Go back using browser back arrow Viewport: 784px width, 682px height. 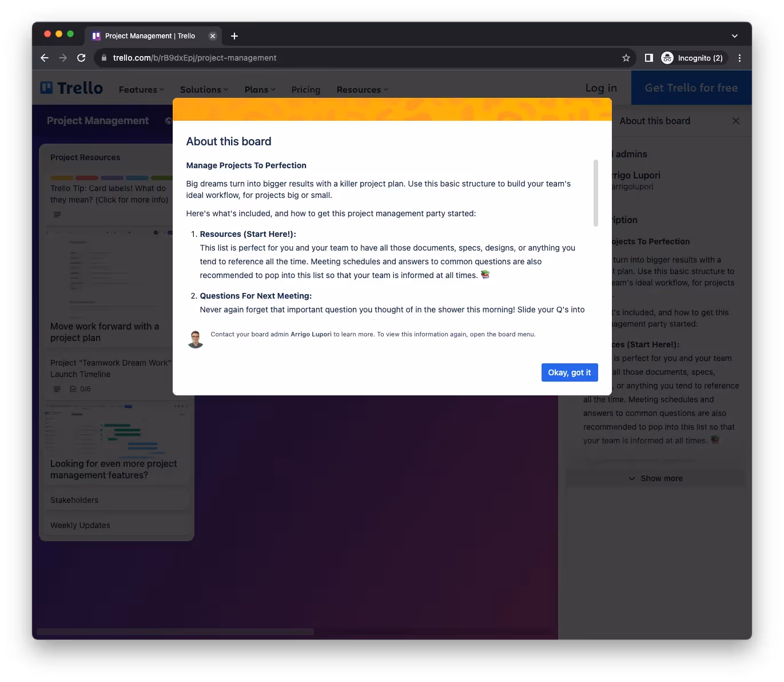tap(45, 58)
